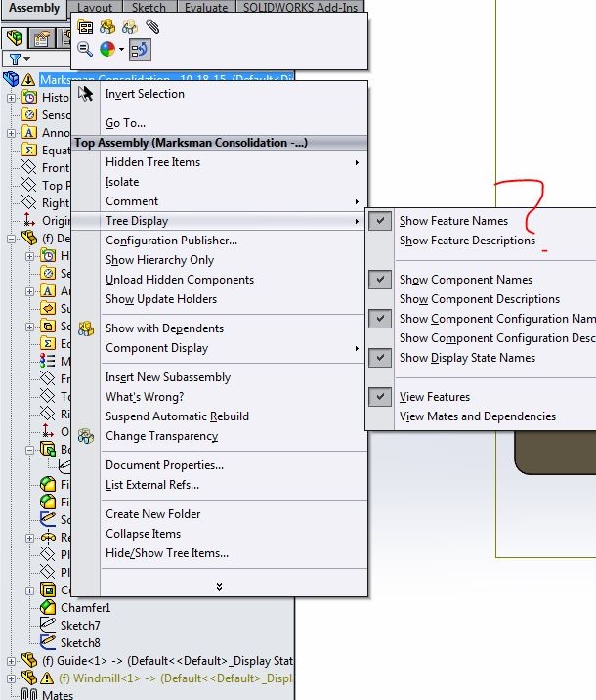Click the Mates folder icon

tap(29, 694)
